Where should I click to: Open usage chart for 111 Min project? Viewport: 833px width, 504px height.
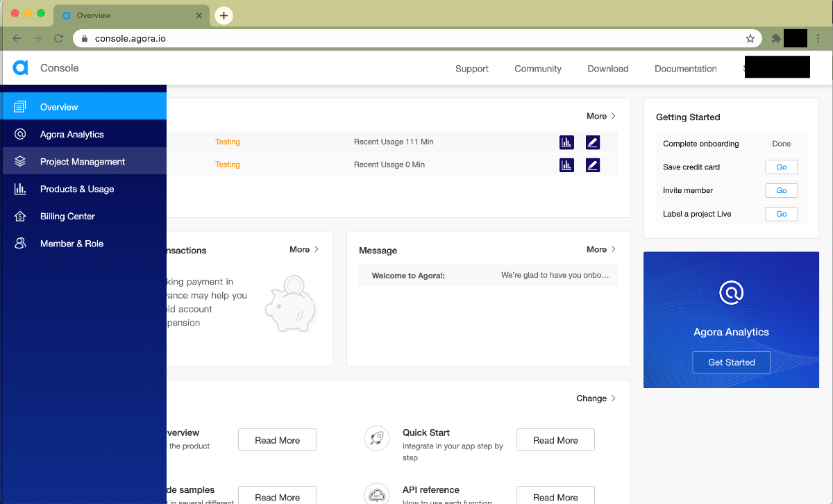pyautogui.click(x=566, y=142)
